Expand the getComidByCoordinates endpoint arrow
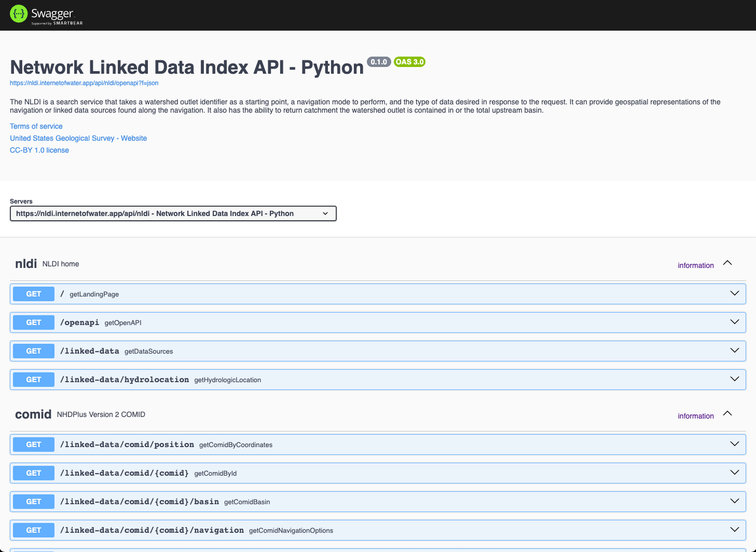This screenshot has width=756, height=552. [x=734, y=444]
